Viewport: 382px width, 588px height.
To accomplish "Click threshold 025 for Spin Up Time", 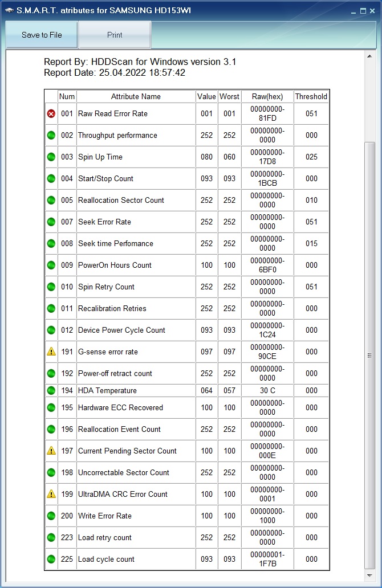I will click(311, 157).
